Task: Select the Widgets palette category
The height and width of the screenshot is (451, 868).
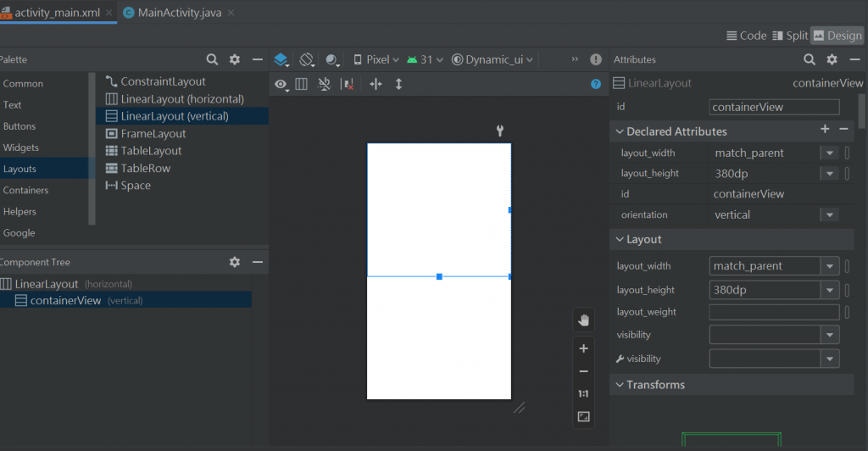Action: (21, 148)
